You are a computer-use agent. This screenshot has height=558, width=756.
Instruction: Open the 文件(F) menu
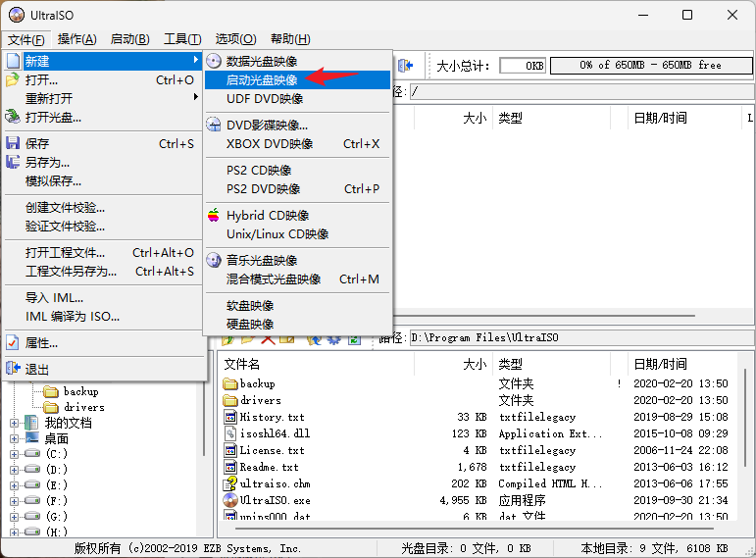[26, 39]
